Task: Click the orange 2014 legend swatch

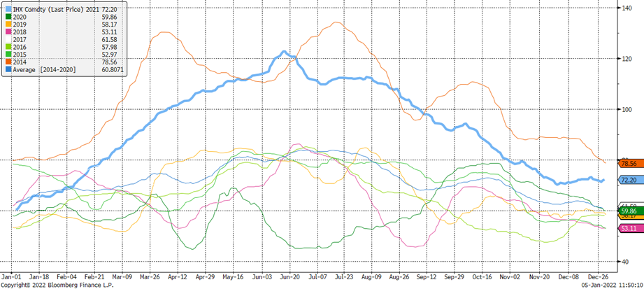Action: tap(8, 62)
